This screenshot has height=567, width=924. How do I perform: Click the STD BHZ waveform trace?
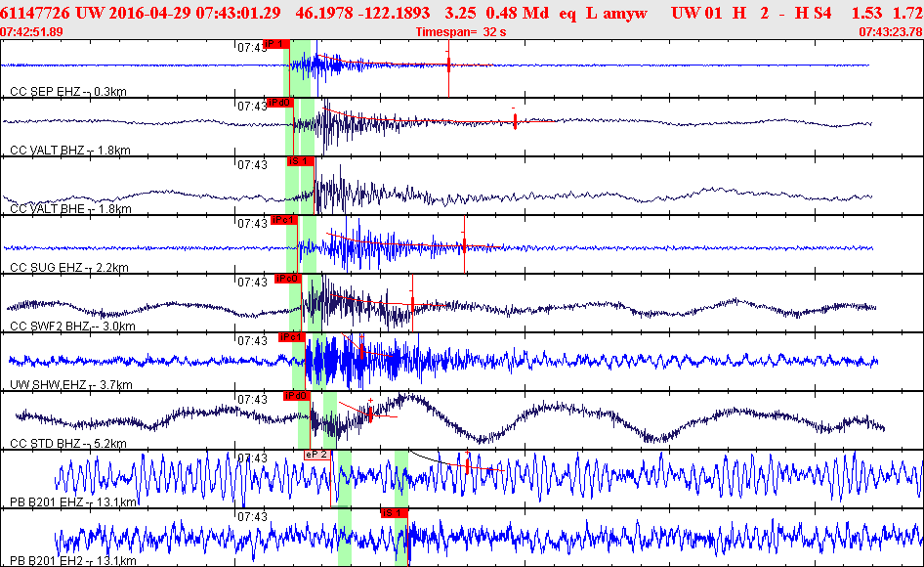[449, 417]
